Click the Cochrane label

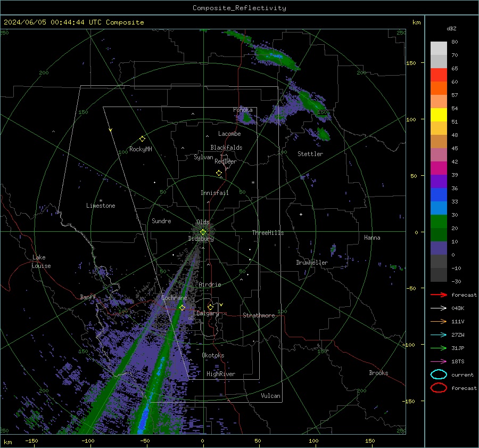pos(174,298)
